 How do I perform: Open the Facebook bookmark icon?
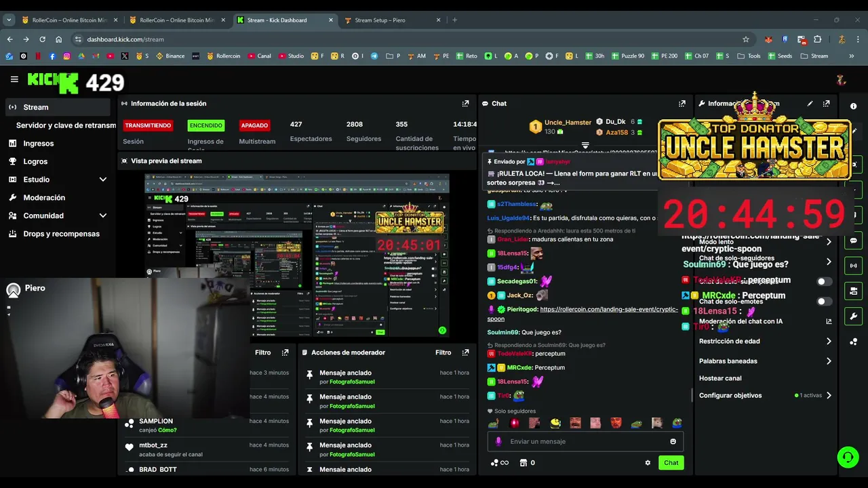tap(53, 56)
